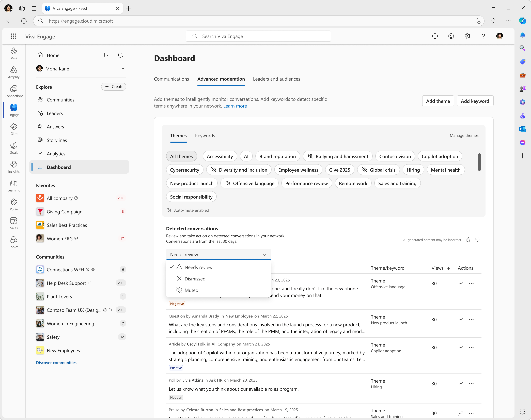Open Glint from the app rail

tap(14, 129)
